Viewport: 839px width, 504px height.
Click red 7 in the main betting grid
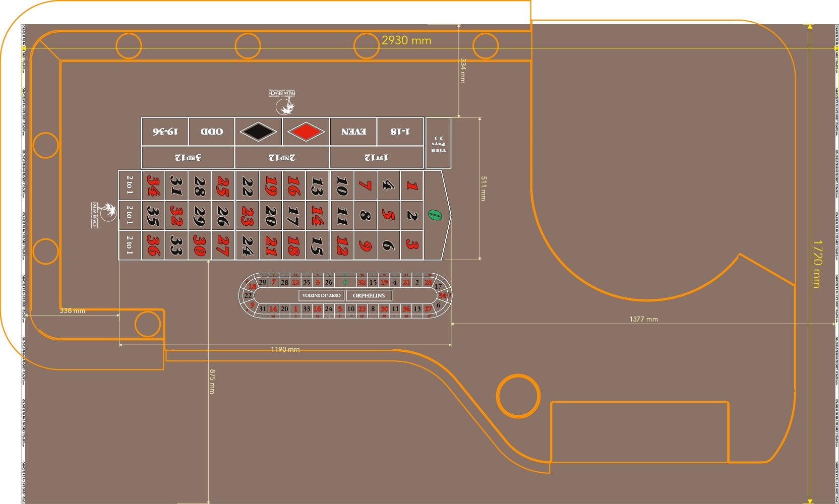365,185
